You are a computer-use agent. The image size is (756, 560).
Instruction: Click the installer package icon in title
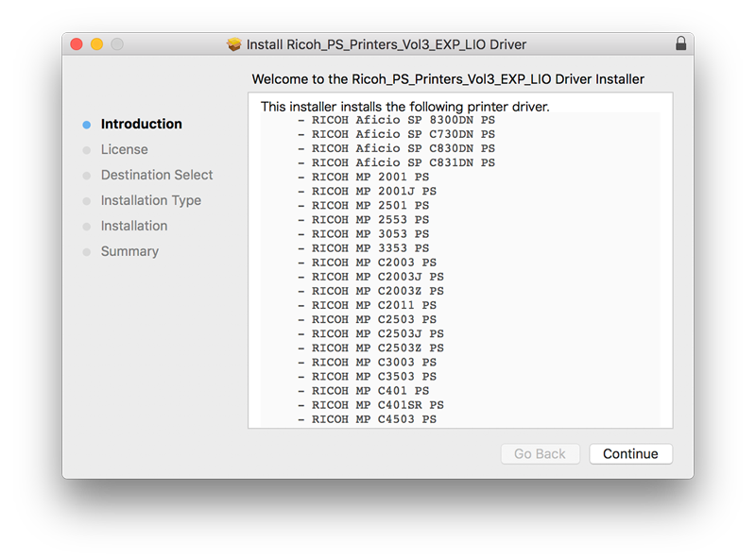point(234,44)
